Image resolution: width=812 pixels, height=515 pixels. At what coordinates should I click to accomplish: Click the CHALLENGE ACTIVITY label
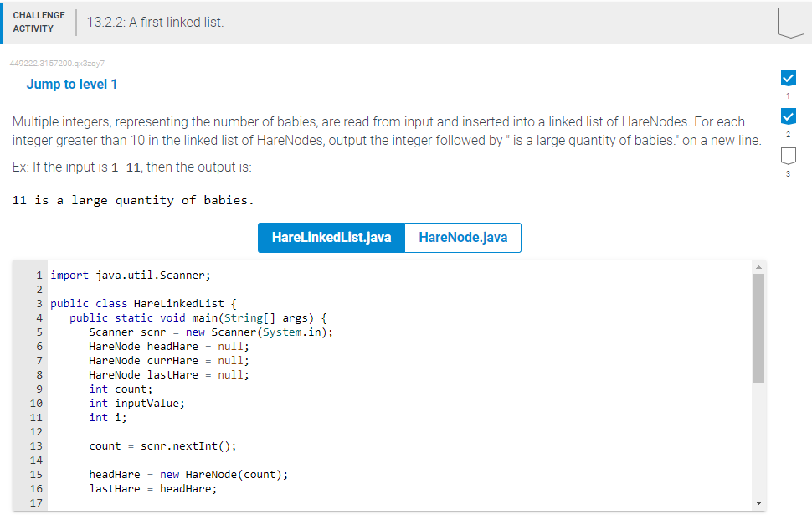click(x=39, y=21)
